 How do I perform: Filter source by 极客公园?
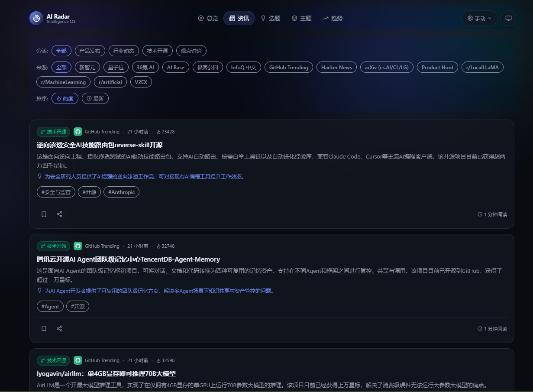tap(208, 67)
